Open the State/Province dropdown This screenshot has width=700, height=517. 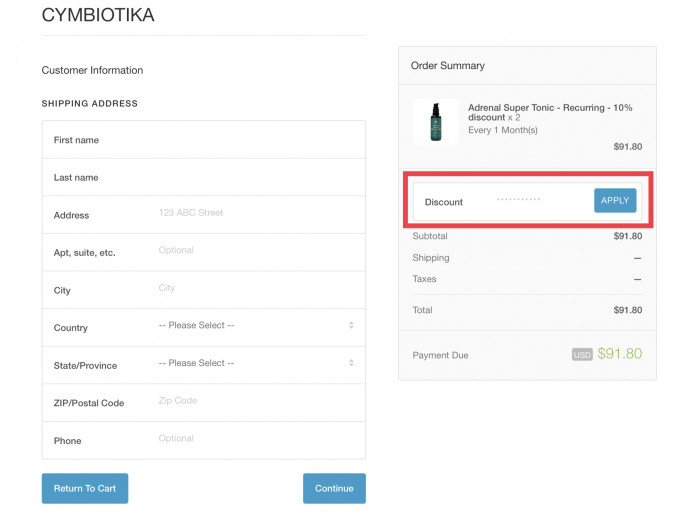click(204, 365)
